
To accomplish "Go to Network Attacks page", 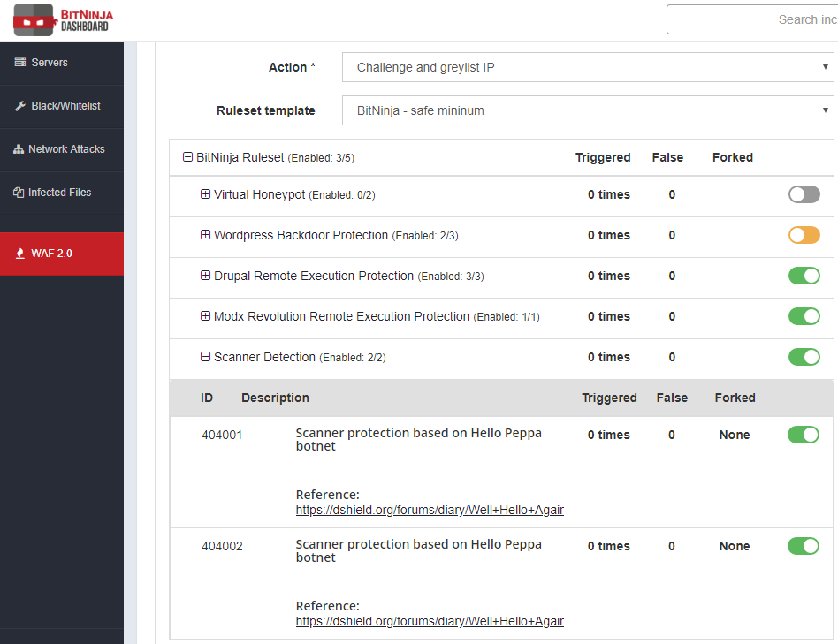I will point(62,149).
